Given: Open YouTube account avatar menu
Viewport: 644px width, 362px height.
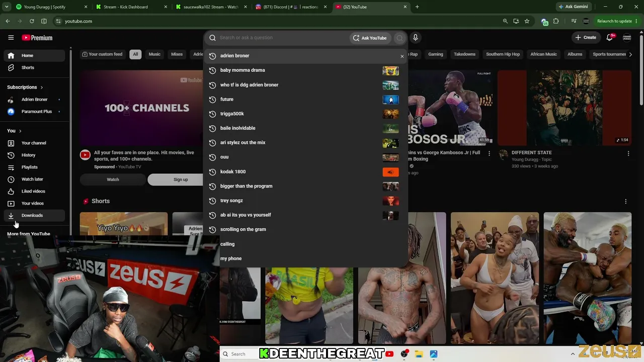Looking at the screenshot, I should (x=627, y=38).
